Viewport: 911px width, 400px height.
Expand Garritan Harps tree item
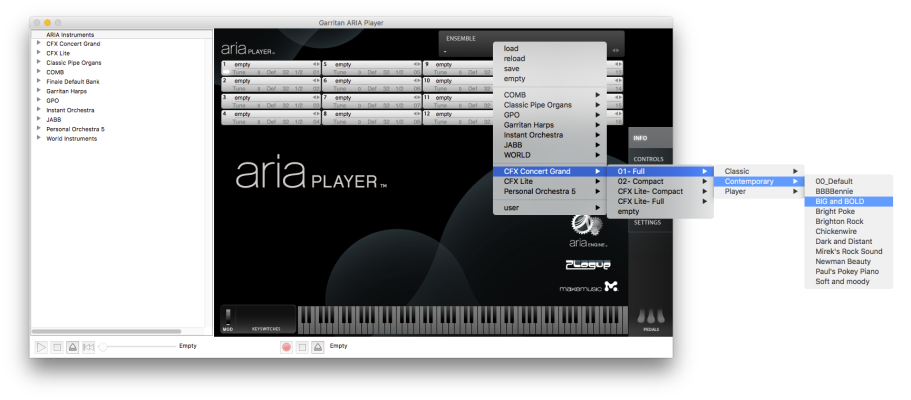coord(38,91)
